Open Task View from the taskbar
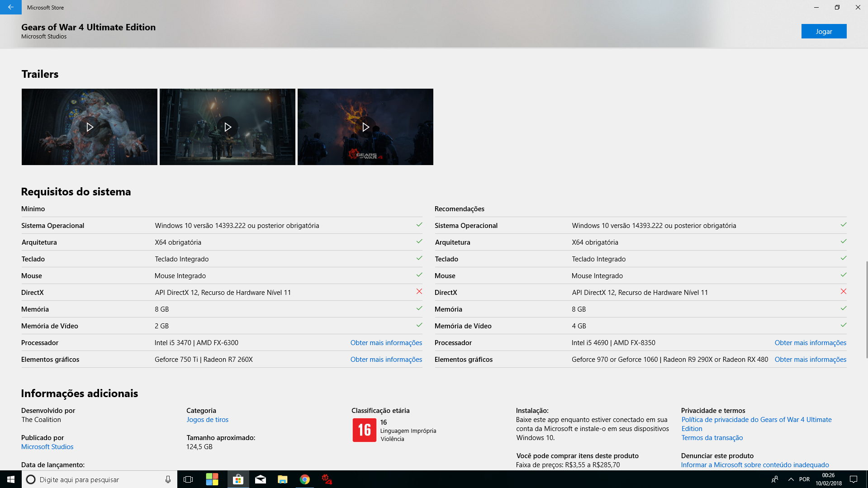The height and width of the screenshot is (488, 868). [188, 479]
